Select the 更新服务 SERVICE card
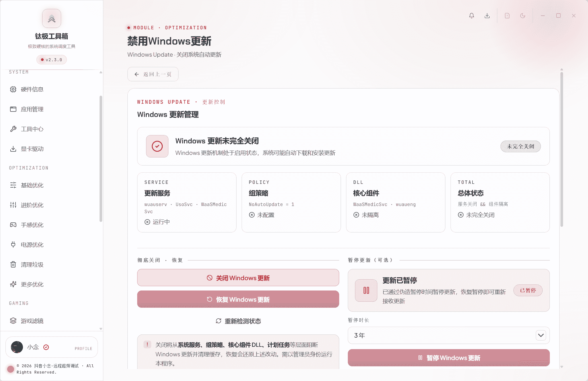The width and height of the screenshot is (588, 381). coord(187,202)
